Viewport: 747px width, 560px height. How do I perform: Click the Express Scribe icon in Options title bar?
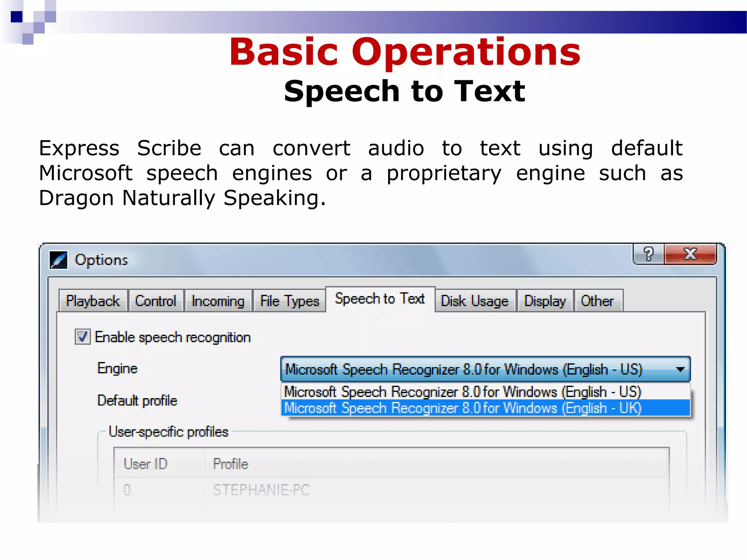(x=58, y=260)
